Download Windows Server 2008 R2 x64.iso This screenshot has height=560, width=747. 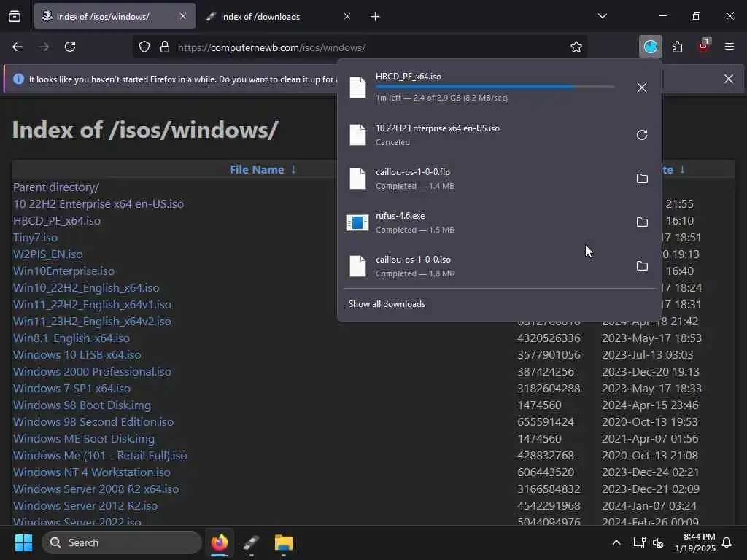click(96, 489)
